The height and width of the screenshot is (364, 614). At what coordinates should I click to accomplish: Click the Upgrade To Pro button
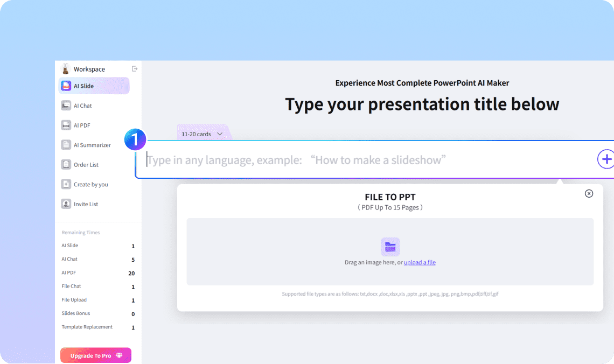point(96,355)
